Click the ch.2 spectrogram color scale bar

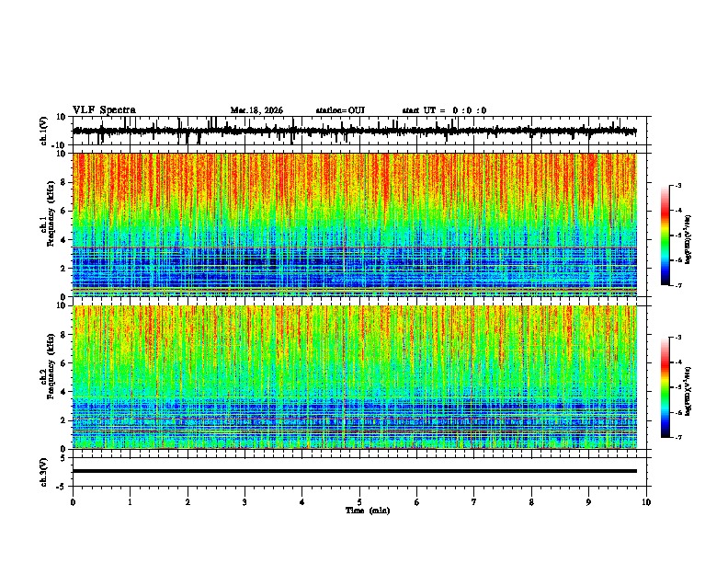[665, 387]
